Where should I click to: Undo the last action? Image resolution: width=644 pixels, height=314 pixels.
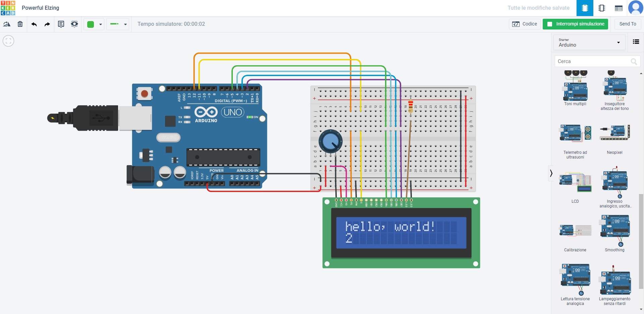tap(34, 24)
